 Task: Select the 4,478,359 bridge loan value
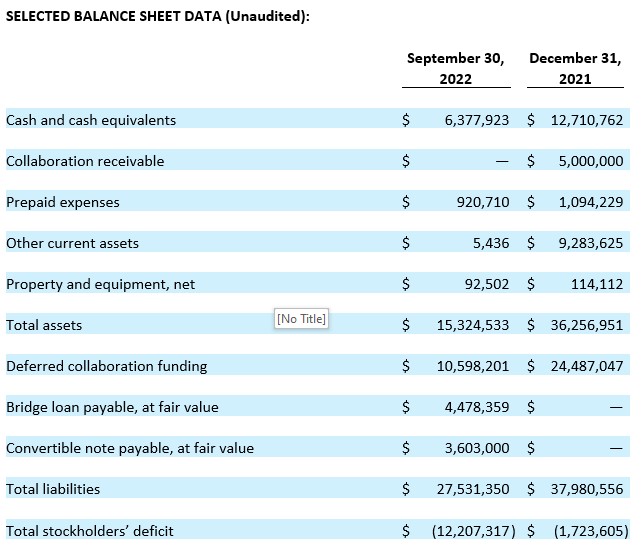point(476,407)
